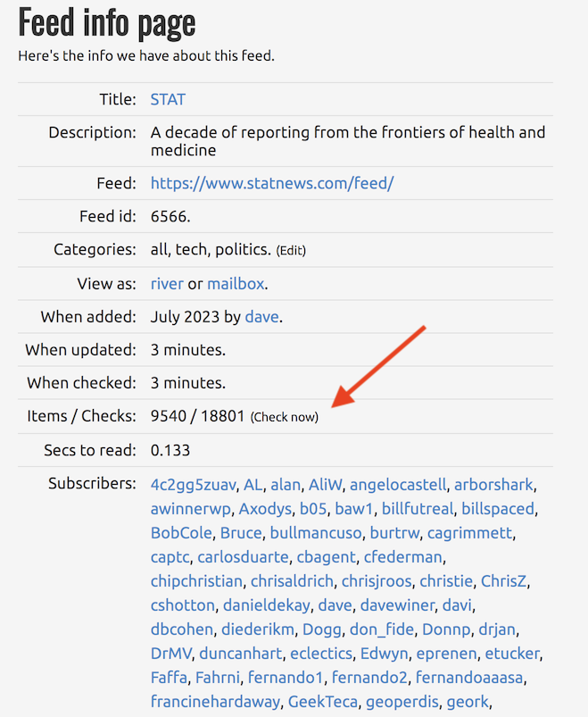Open the statnews.com feed URL
Screen dimensions: 588x717
[271, 183]
